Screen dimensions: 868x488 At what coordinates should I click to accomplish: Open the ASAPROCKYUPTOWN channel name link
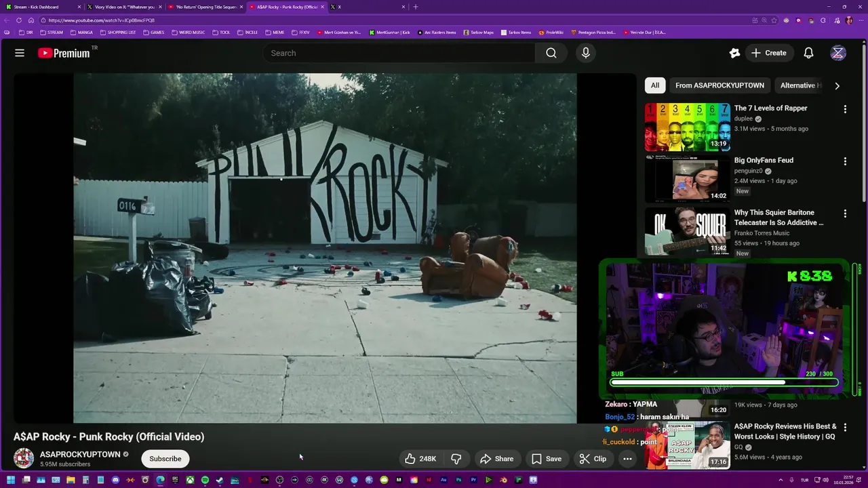coord(80,454)
